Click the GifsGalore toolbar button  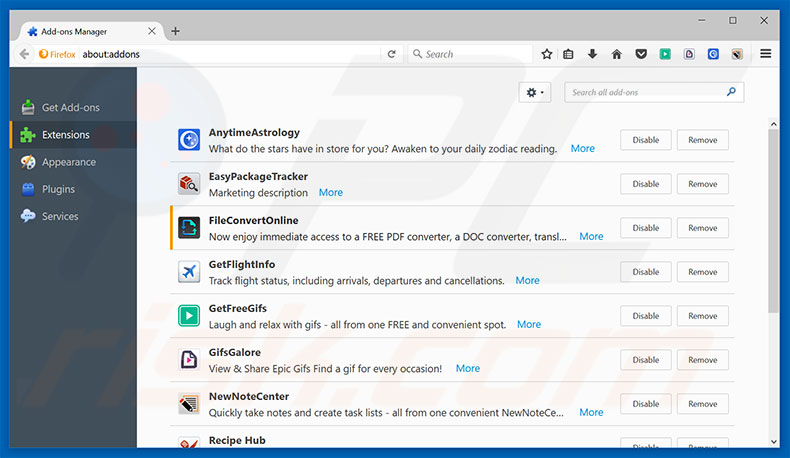tap(689, 54)
